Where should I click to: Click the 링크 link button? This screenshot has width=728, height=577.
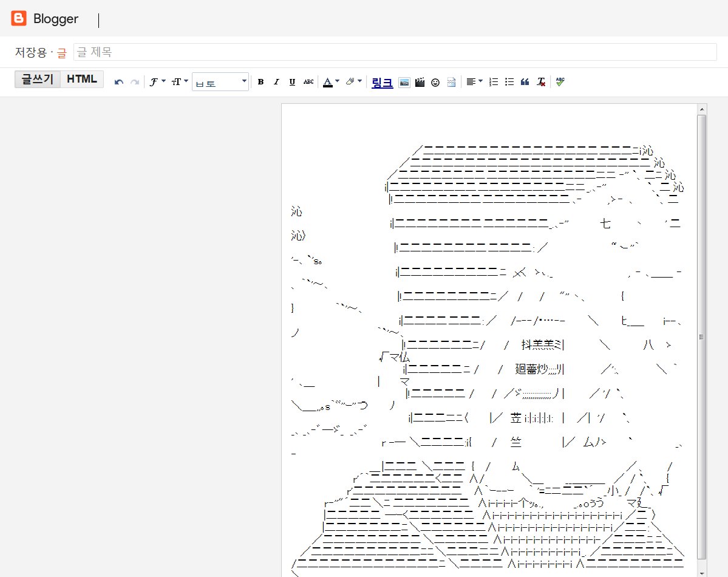point(382,82)
